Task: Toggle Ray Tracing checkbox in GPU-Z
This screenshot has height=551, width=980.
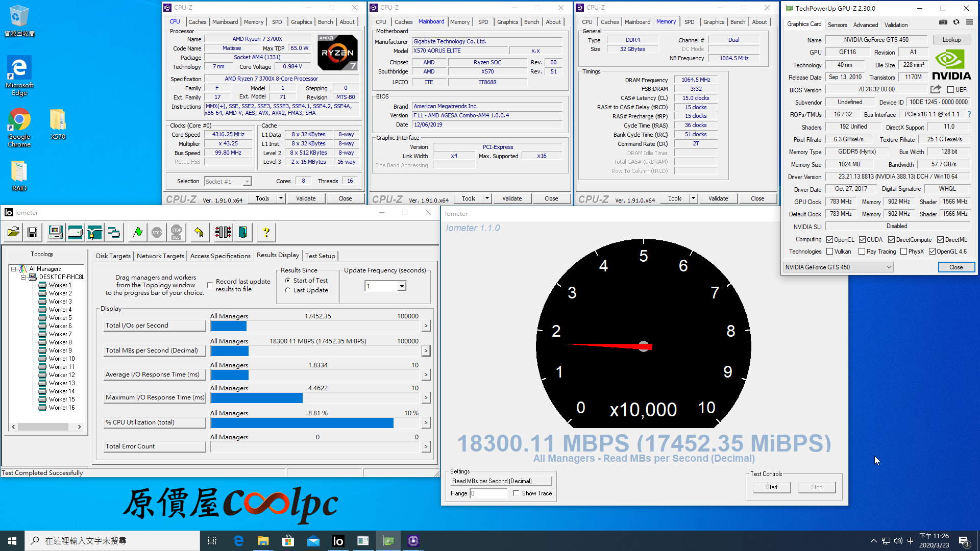Action: point(862,252)
